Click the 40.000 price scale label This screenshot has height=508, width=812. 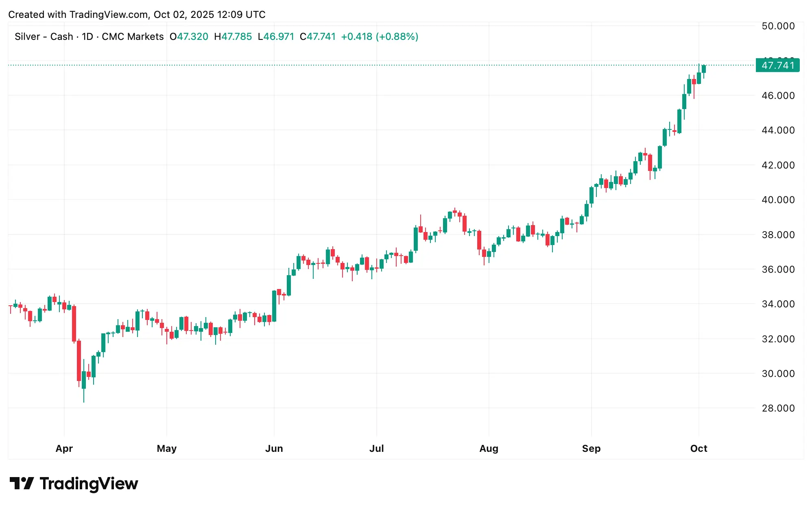778,200
